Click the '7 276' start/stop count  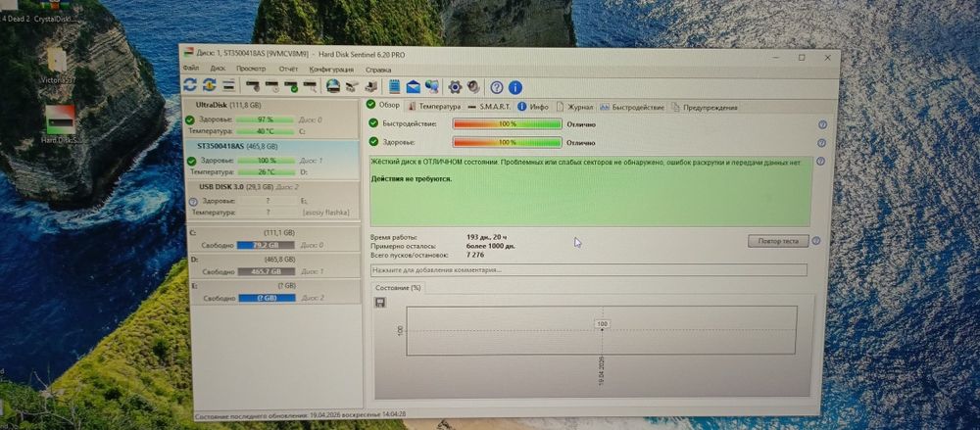click(475, 255)
